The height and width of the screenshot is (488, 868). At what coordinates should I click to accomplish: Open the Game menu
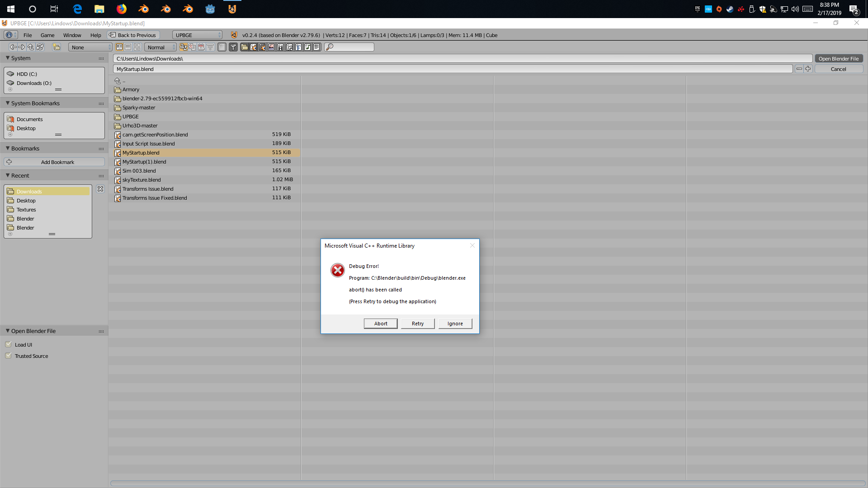pos(47,35)
